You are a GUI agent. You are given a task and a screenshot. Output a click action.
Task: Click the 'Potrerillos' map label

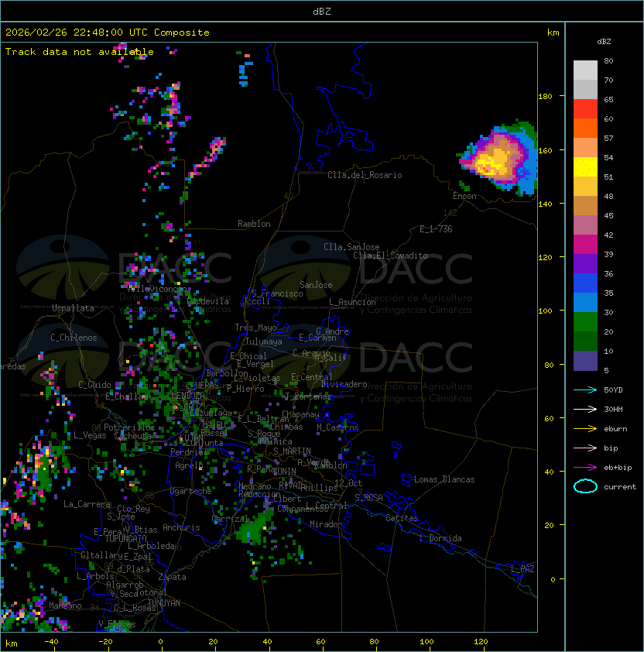click(x=129, y=427)
